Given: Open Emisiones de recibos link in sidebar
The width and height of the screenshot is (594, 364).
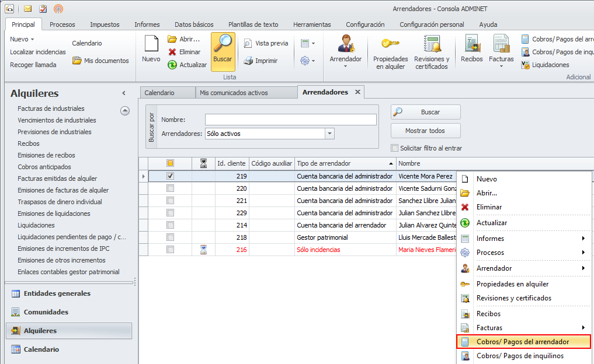Looking at the screenshot, I should (46, 155).
